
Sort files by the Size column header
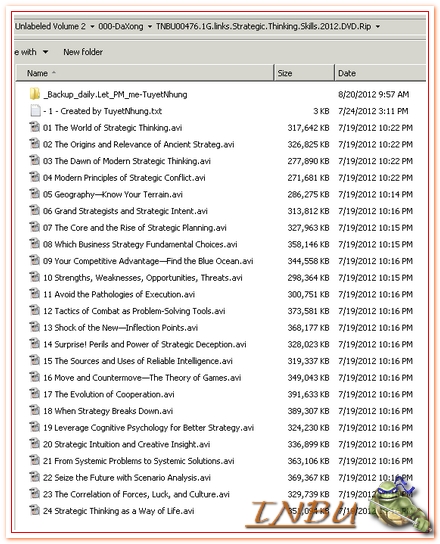[x=304, y=73]
